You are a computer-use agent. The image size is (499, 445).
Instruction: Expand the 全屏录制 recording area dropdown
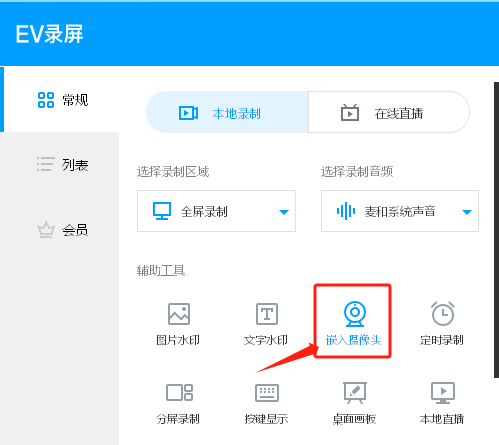(216, 211)
